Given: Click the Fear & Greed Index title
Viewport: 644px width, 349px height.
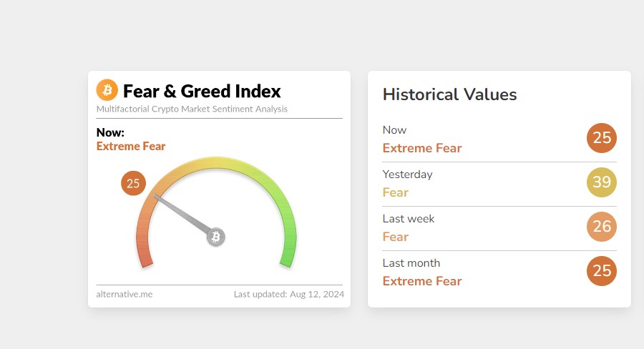Looking at the screenshot, I should (202, 92).
